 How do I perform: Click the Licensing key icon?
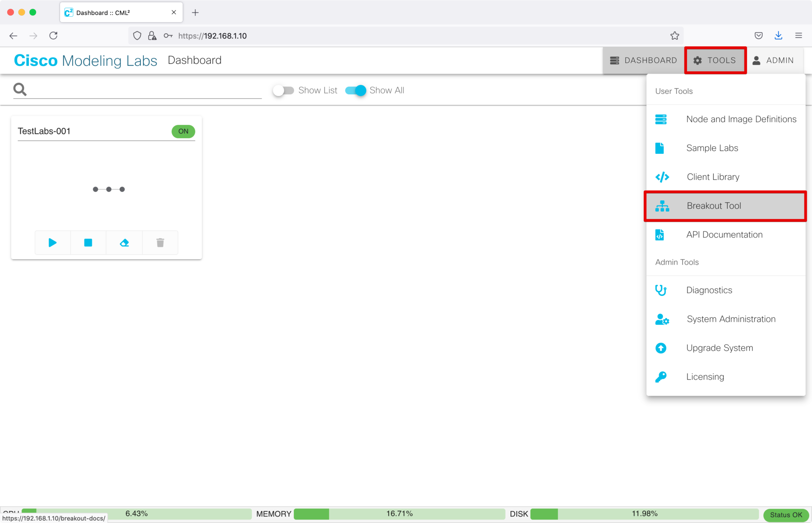click(661, 377)
